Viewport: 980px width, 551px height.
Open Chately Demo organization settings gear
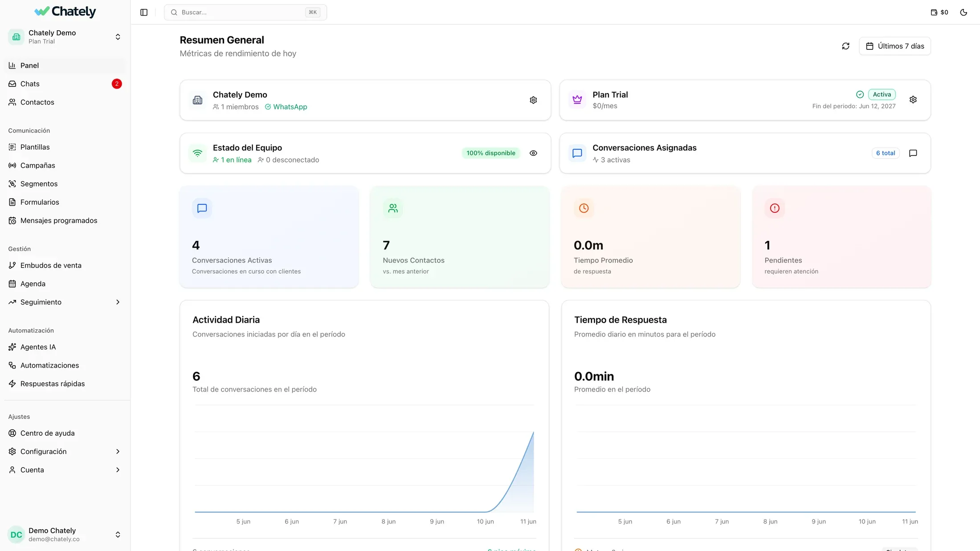(x=533, y=100)
